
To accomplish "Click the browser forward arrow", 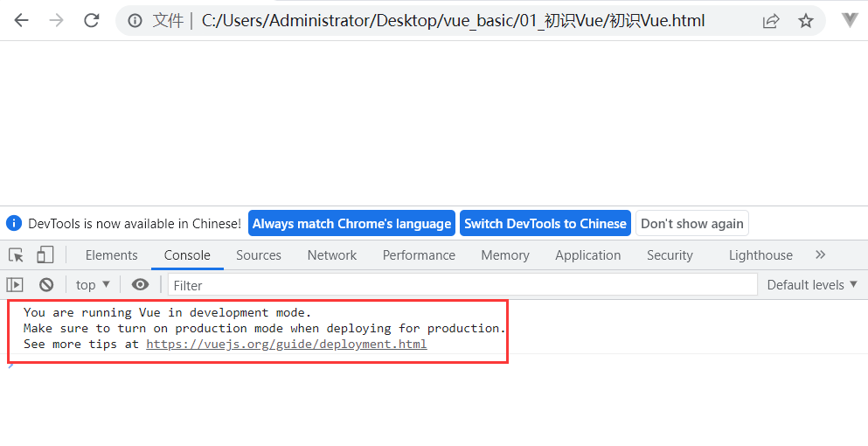I will point(57,20).
